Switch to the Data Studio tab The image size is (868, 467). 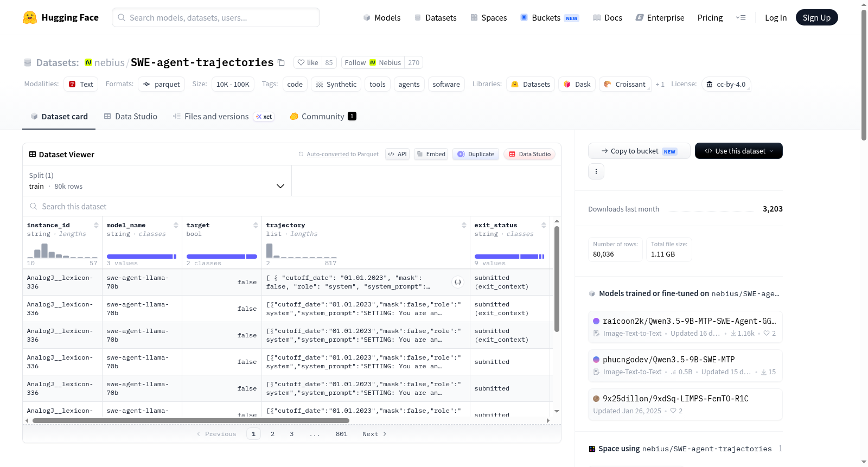click(131, 116)
